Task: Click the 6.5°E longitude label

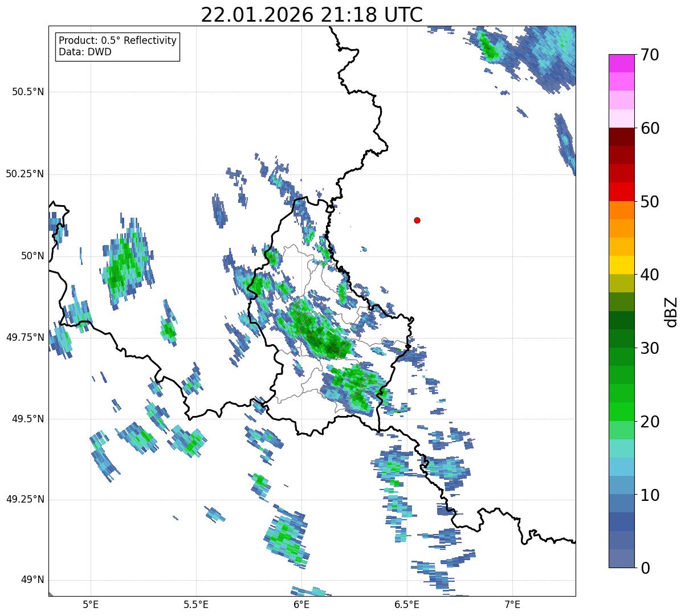Action: tap(407, 605)
